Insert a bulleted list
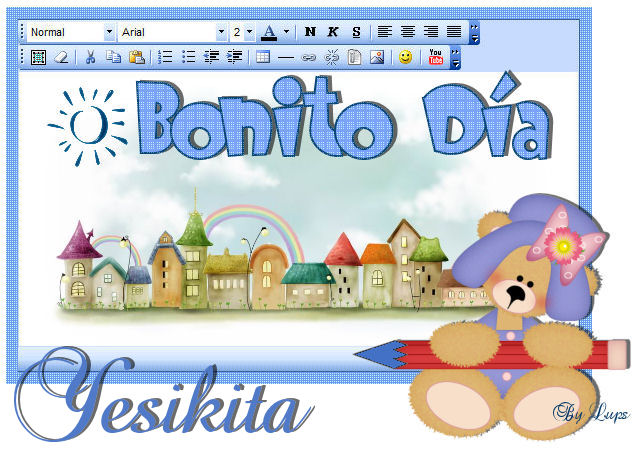636x457 pixels. [188, 57]
